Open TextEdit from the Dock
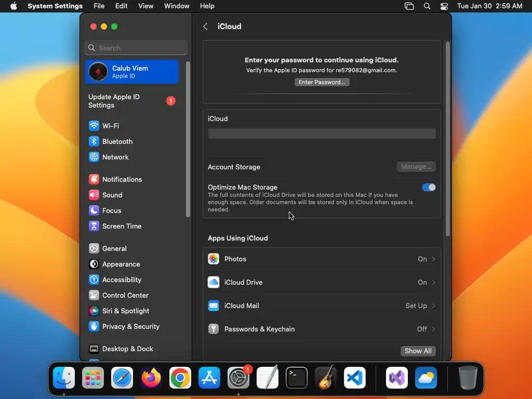Screen dimensions: 532x399 click(x=268, y=378)
